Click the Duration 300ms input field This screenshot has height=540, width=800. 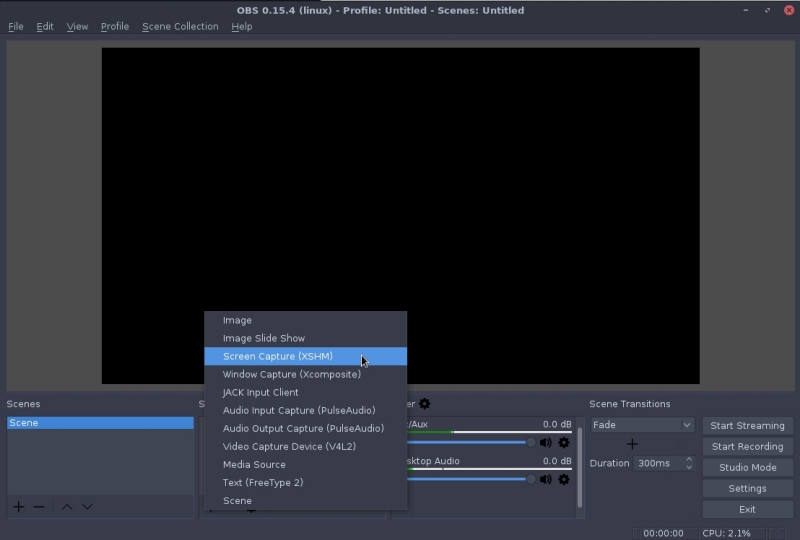coord(659,463)
